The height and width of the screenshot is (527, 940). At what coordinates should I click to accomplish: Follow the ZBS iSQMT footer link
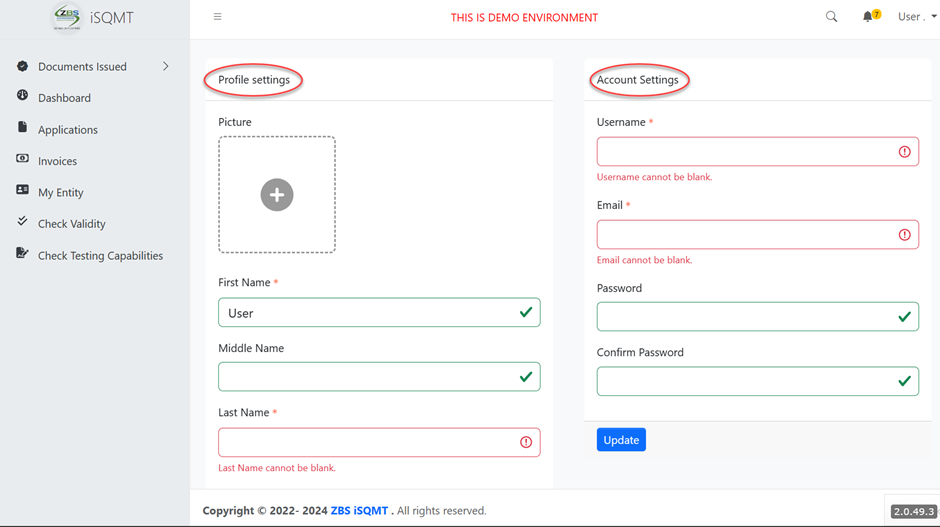click(x=359, y=511)
